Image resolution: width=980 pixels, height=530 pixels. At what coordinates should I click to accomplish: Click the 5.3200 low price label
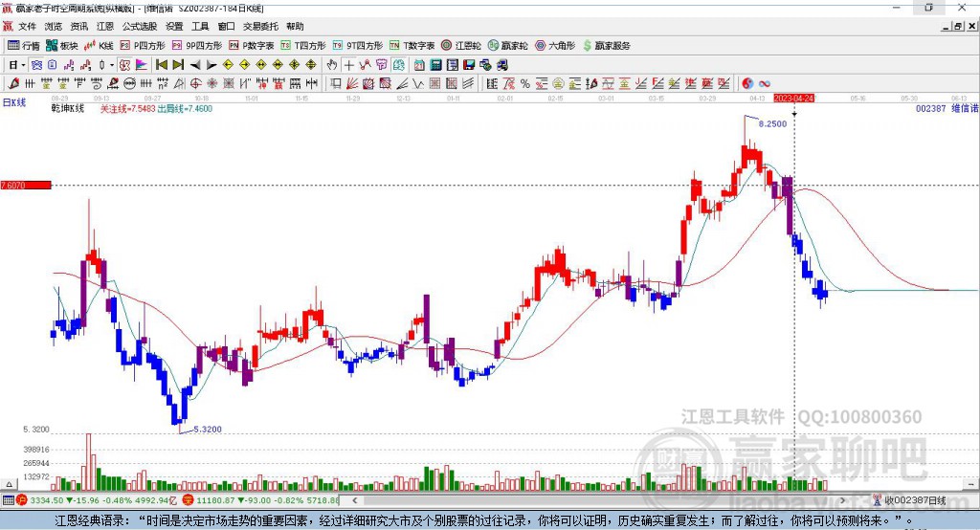[208, 430]
